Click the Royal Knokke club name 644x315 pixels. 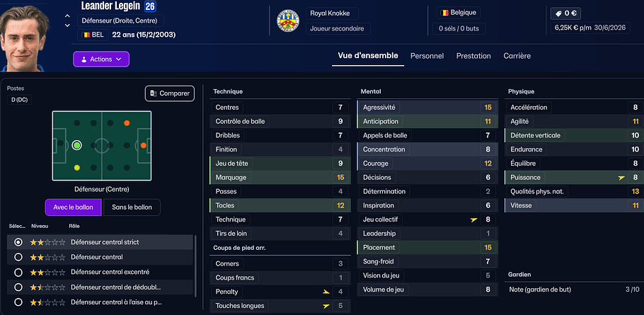334,13
